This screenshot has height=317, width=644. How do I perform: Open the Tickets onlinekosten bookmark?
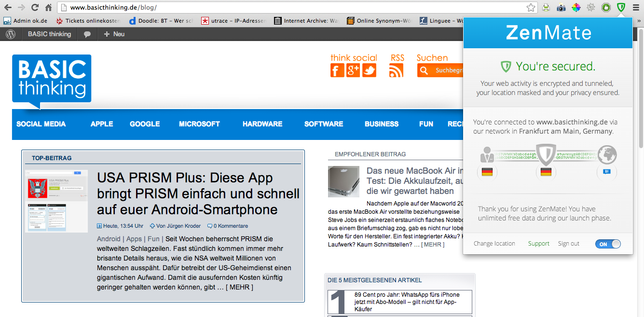click(x=88, y=21)
